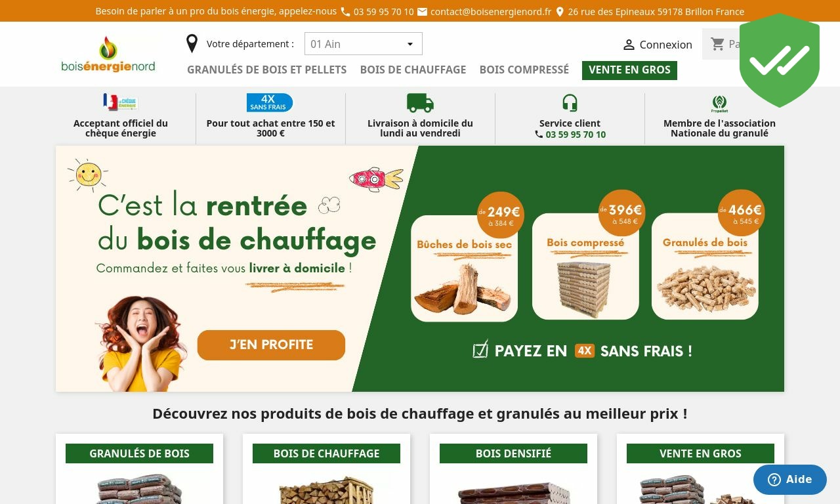Select the Granulés de bois banner thumbnail
The image size is (840, 504).
[705, 266]
